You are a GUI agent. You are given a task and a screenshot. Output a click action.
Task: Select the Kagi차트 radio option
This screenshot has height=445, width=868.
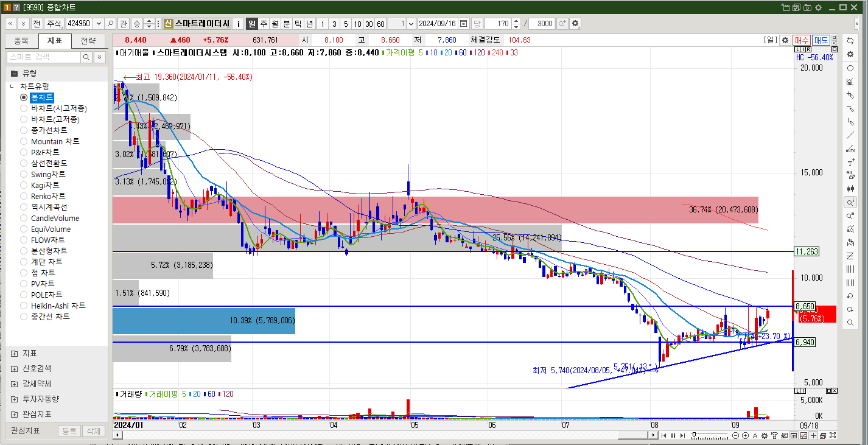click(24, 185)
